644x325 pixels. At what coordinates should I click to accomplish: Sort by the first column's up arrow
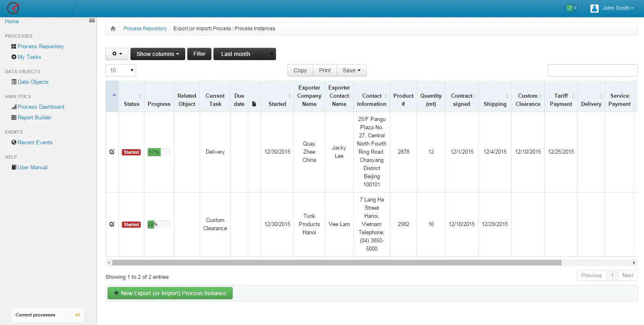click(114, 95)
